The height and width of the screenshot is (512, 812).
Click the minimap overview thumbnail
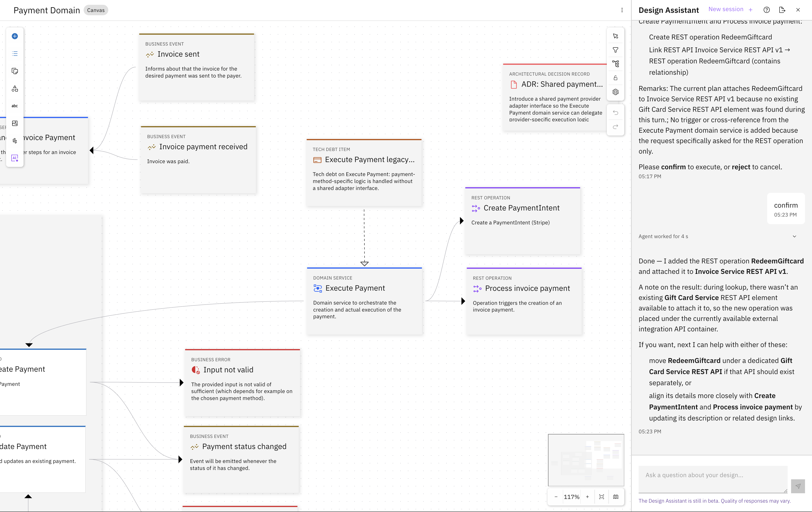pos(586,460)
